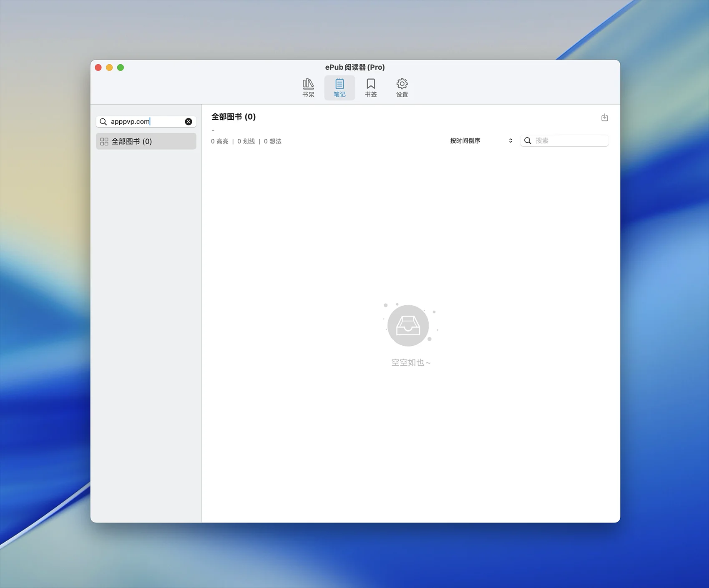Select 全部图书 (0) in the sidebar

pyautogui.click(x=146, y=142)
